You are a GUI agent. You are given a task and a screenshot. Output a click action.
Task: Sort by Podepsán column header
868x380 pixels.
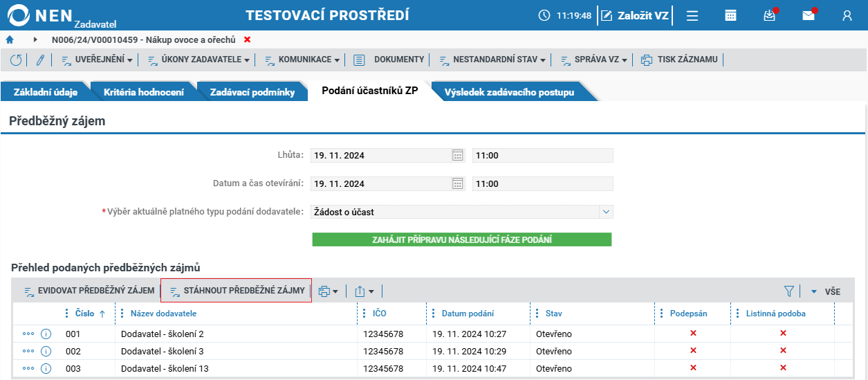pyautogui.click(x=688, y=314)
